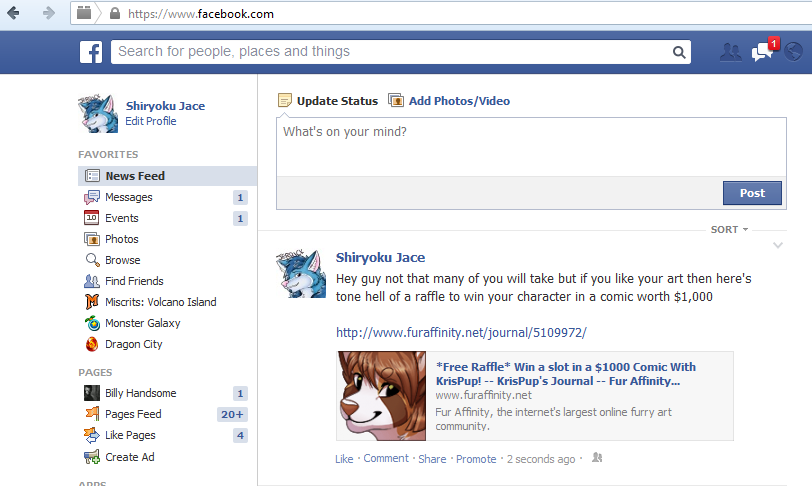
Task: Open the furaffinity.net journal URL link
Action: coord(461,332)
